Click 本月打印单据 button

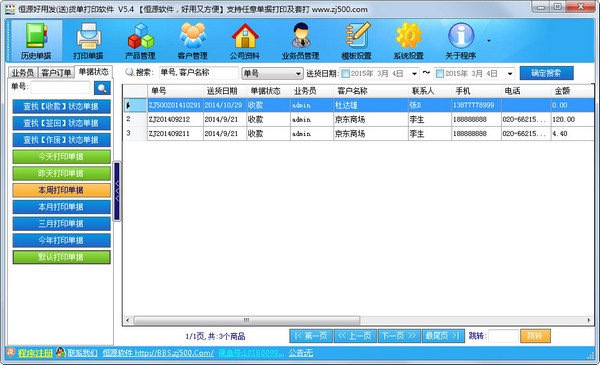62,207
